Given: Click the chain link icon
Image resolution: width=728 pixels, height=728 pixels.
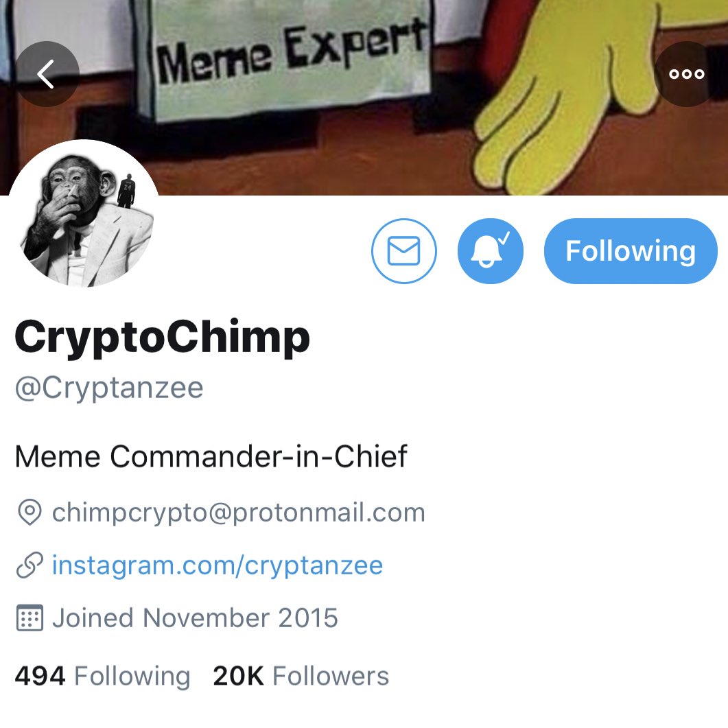Looking at the screenshot, I should (x=30, y=565).
